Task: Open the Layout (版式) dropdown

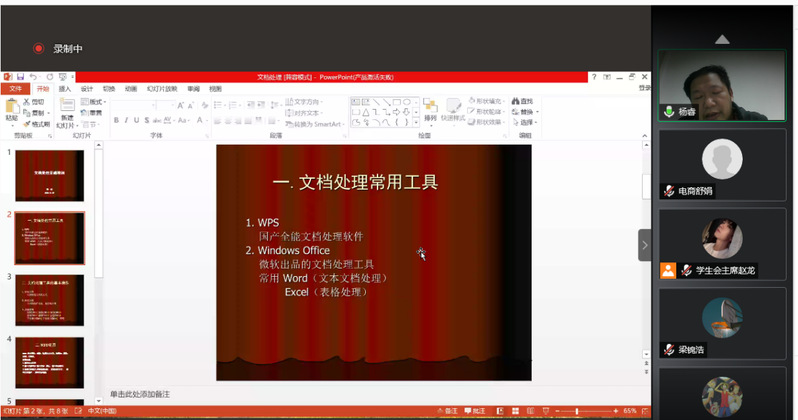Action: [94, 101]
